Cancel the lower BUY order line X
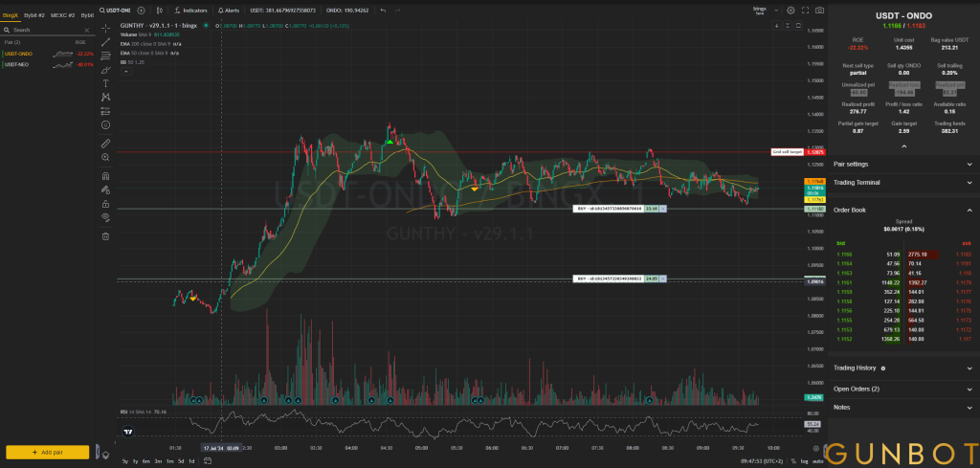The width and height of the screenshot is (980, 468). point(663,279)
